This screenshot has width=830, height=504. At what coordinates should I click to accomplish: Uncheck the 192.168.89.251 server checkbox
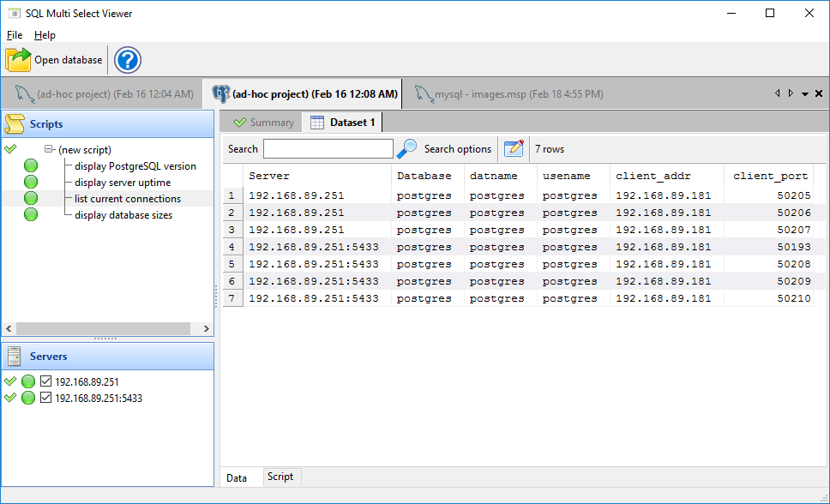46,381
